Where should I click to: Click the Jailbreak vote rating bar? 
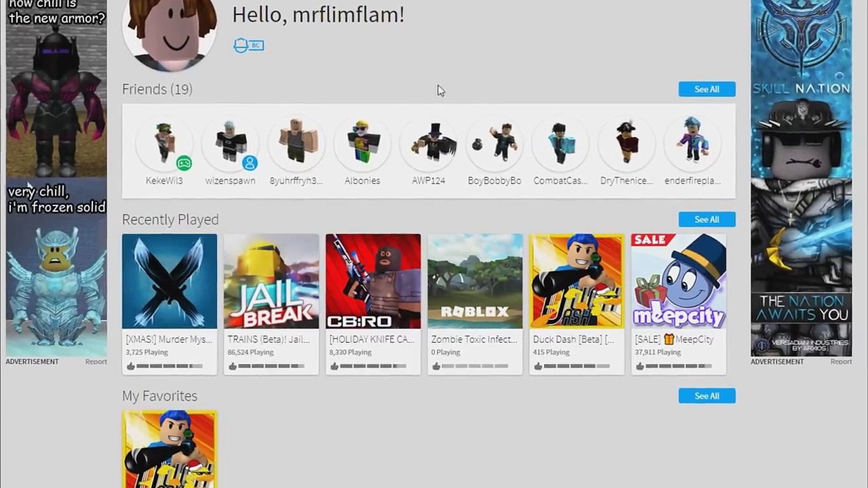pyautogui.click(x=272, y=366)
